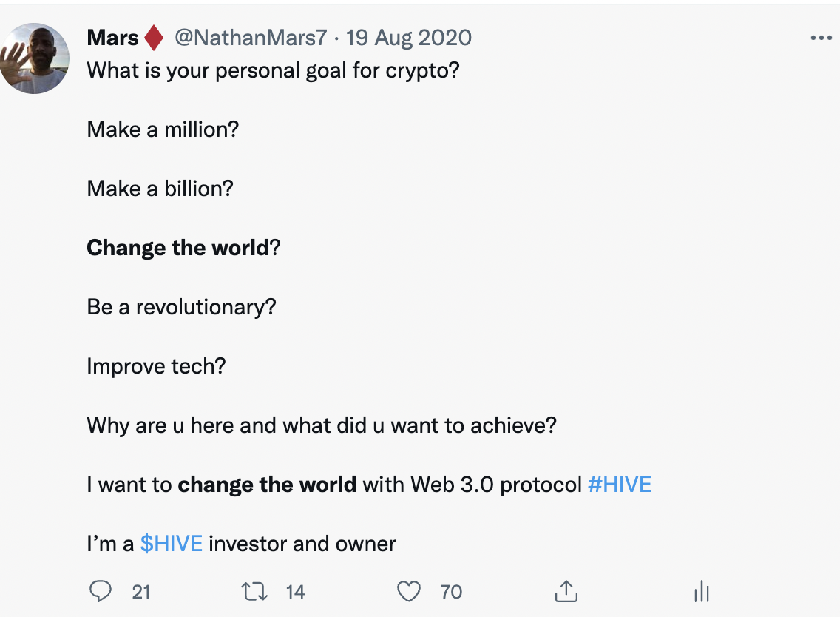Click the bold 'Change the world?' line
840x617 pixels.
click(183, 248)
